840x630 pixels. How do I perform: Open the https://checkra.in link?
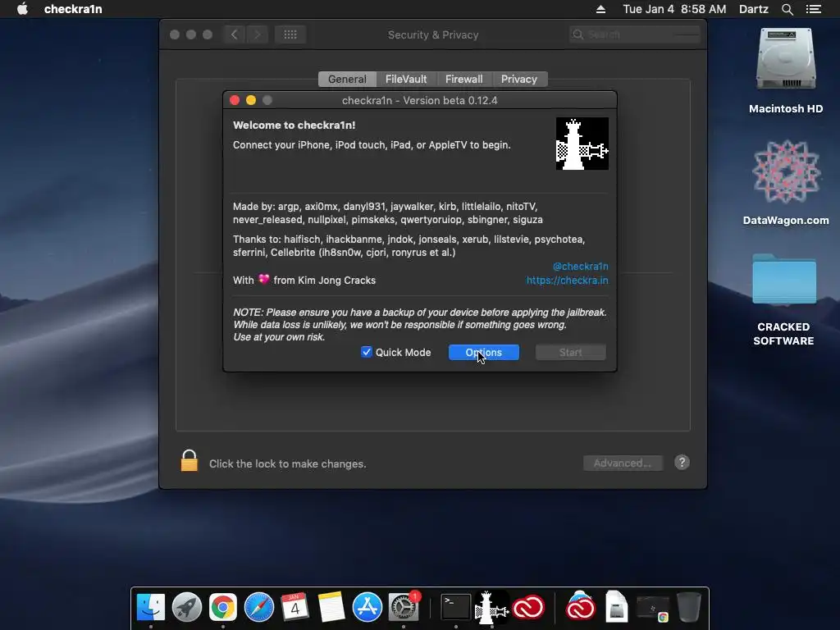(567, 281)
